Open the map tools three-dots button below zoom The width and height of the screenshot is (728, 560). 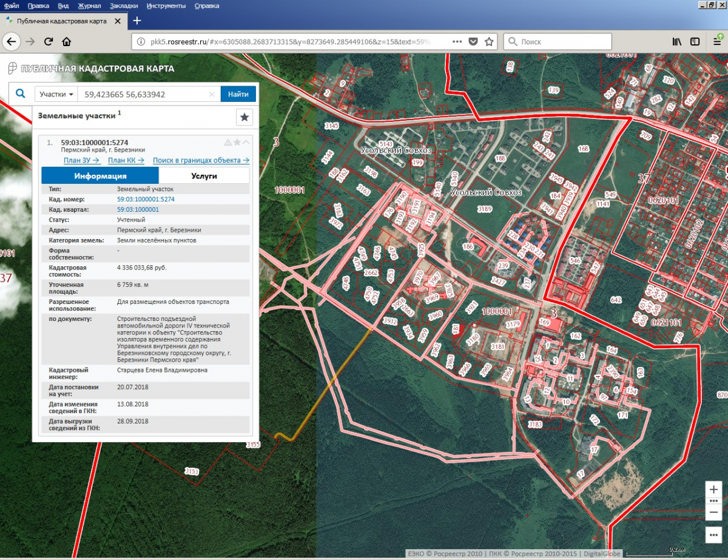click(713, 535)
